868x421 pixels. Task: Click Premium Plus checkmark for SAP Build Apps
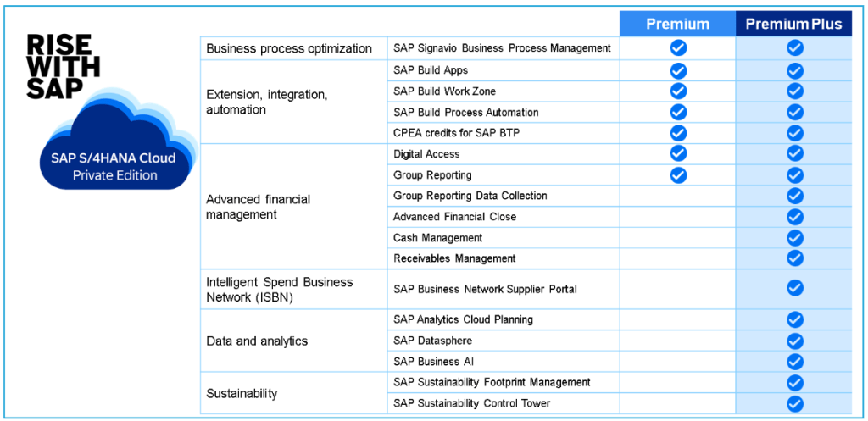point(794,70)
